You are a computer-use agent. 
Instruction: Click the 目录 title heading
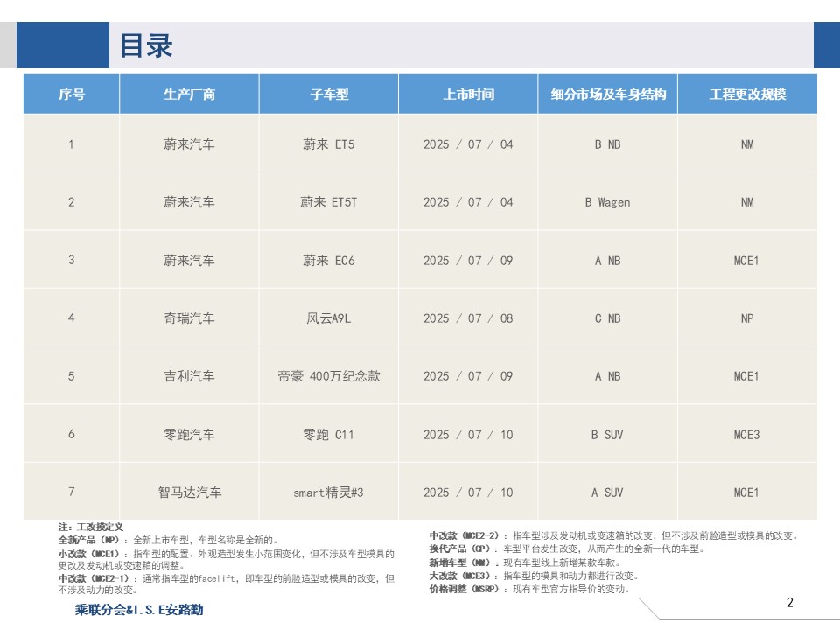(146, 45)
